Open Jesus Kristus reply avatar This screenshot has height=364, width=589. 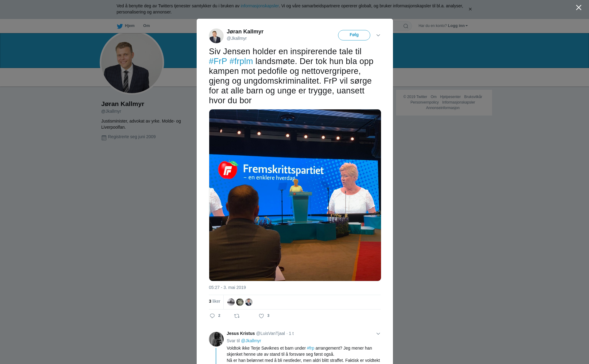click(216, 339)
